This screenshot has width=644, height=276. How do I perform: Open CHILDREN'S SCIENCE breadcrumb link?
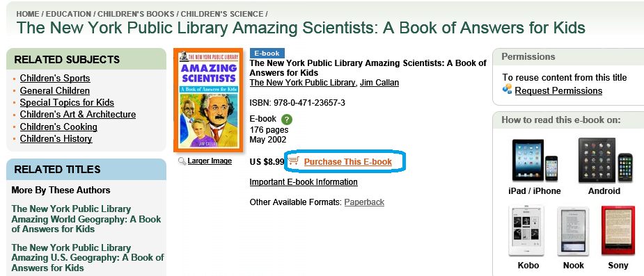pos(222,14)
